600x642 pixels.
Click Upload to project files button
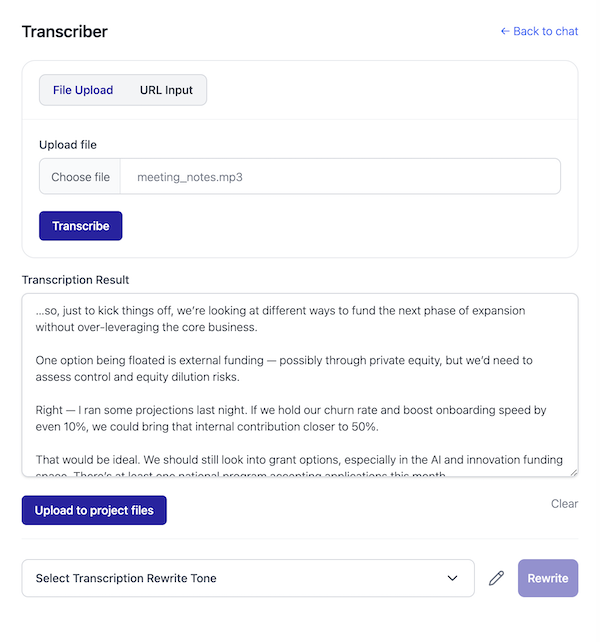(x=94, y=510)
